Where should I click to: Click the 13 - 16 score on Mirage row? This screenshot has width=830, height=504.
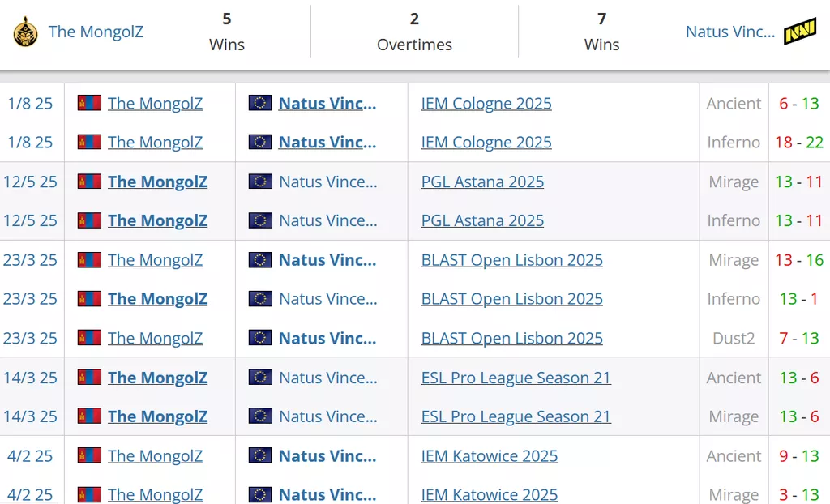tap(799, 260)
